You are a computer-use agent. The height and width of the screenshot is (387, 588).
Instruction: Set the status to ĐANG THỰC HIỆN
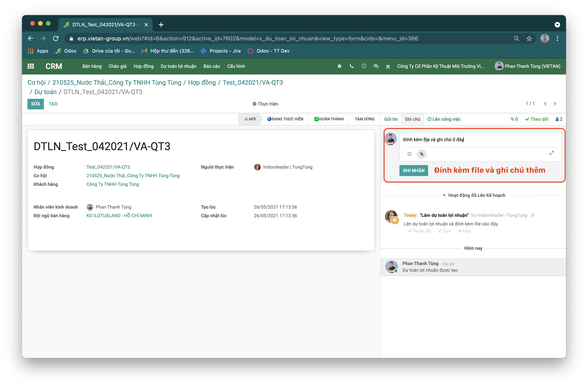pos(285,119)
